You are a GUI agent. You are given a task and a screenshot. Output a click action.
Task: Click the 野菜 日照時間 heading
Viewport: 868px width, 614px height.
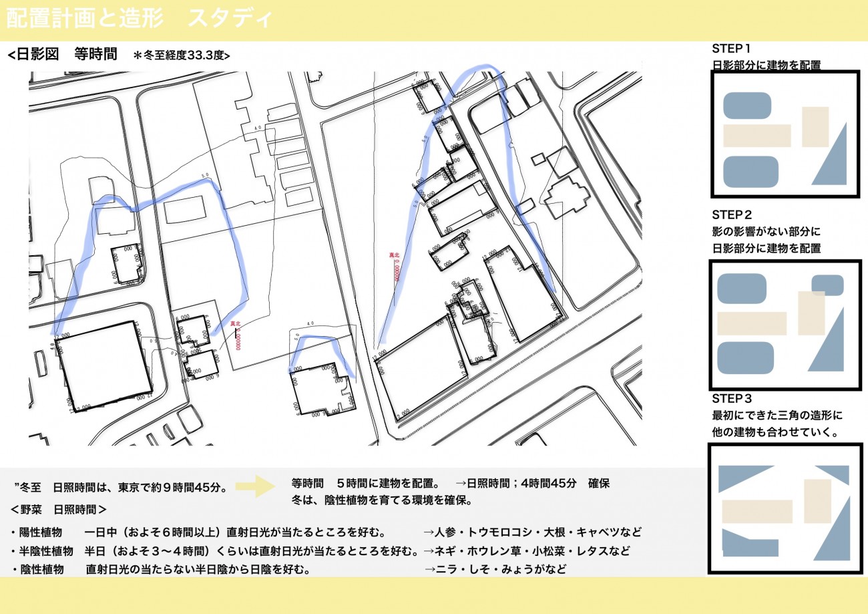point(59,509)
